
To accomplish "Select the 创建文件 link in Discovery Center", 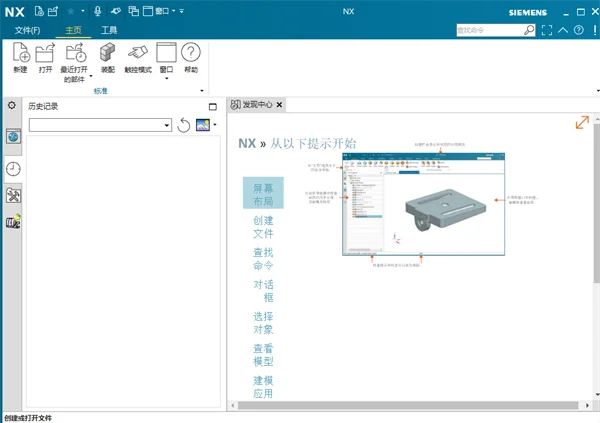I will tap(263, 227).
